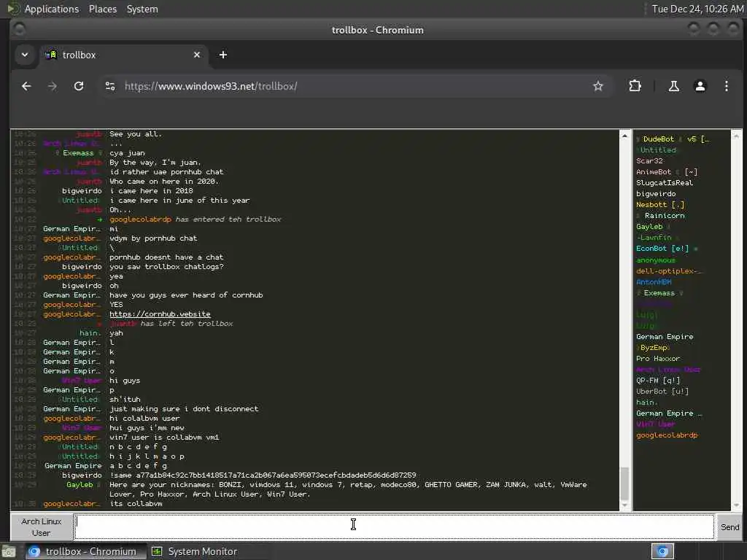
Task: Click chat scrollbar down arrow
Action: (624, 505)
